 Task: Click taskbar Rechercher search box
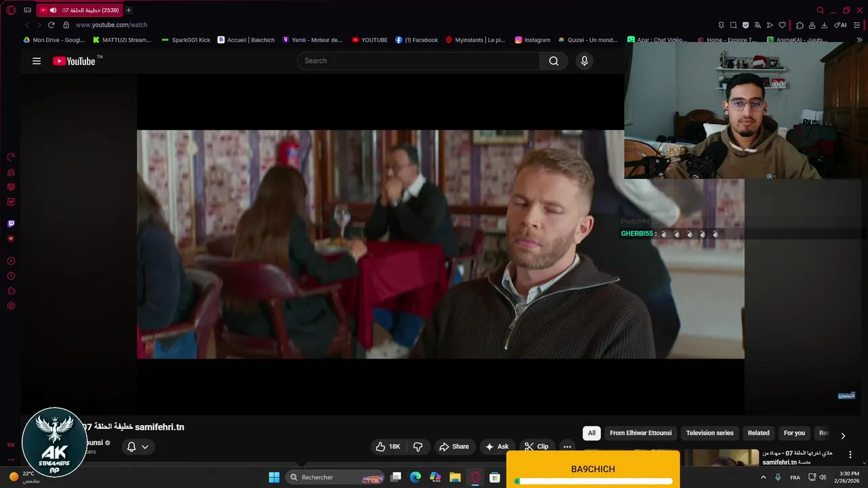click(336, 477)
